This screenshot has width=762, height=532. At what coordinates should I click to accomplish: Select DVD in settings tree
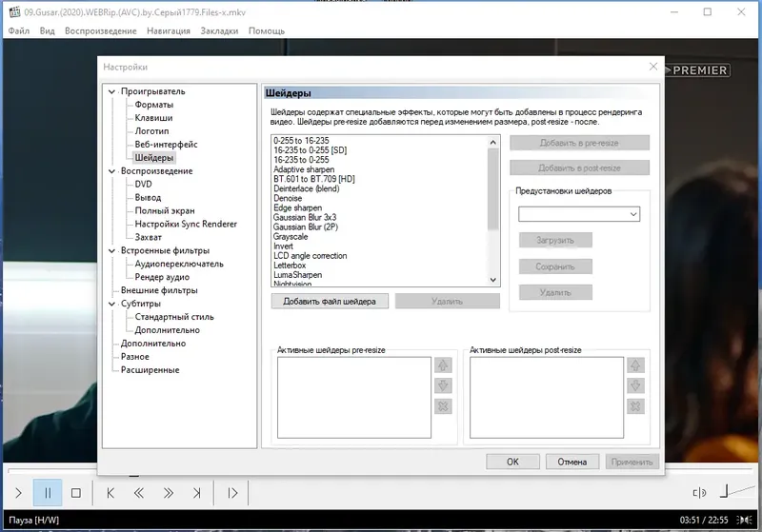pos(144,185)
